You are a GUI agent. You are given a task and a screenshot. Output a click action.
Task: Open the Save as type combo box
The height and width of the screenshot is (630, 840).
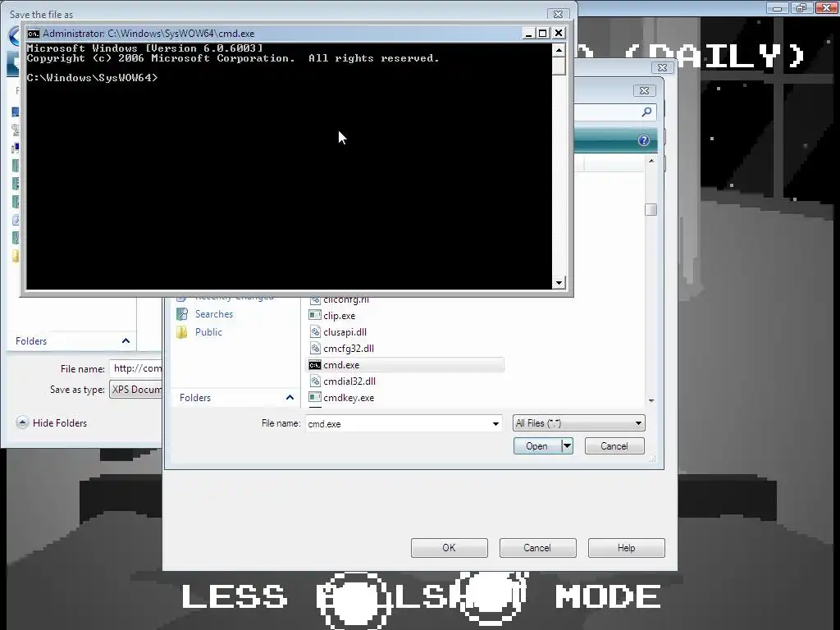tap(136, 390)
